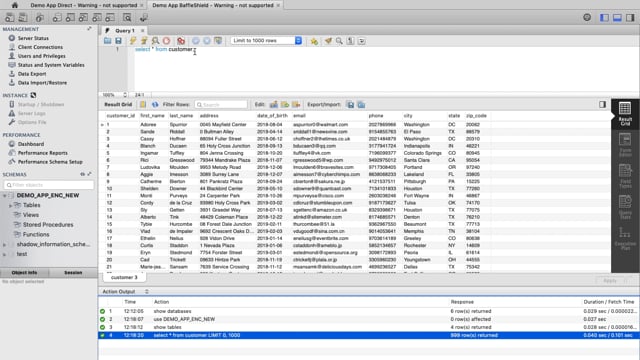Image resolution: width=640 pixels, height=360 pixels.
Task: Save snippet with the star icon
Action: pyautogui.click(x=314, y=41)
